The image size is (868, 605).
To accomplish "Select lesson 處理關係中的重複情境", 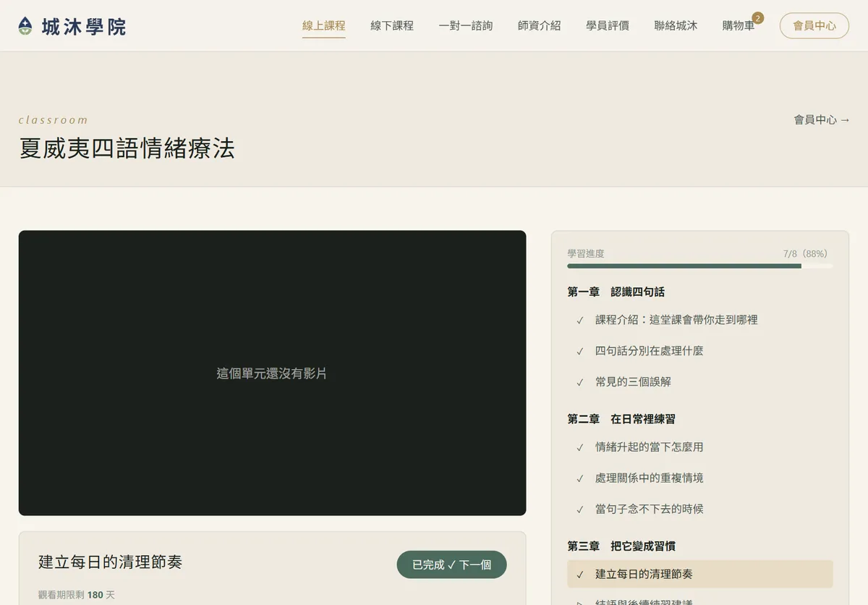I will pos(700,478).
